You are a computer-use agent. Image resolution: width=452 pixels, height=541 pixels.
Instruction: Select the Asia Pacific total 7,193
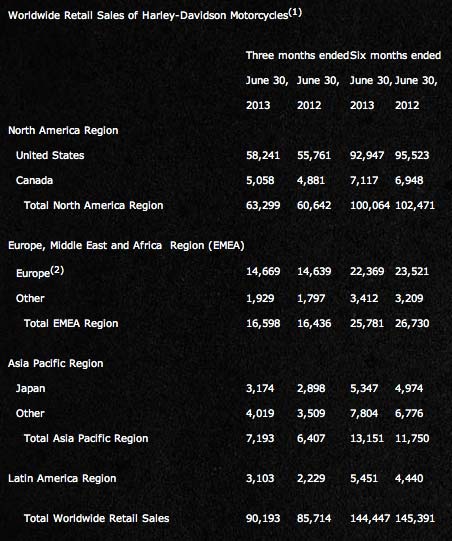pyautogui.click(x=260, y=439)
